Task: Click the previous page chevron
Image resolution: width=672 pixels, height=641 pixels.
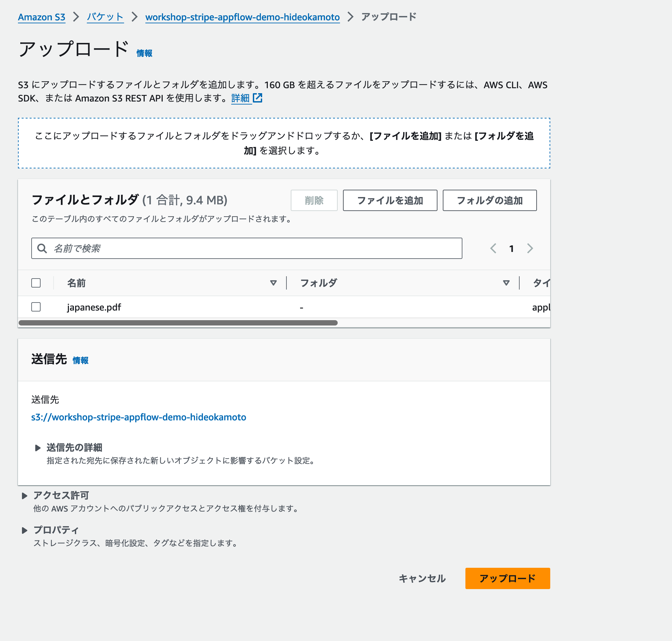Action: 493,248
